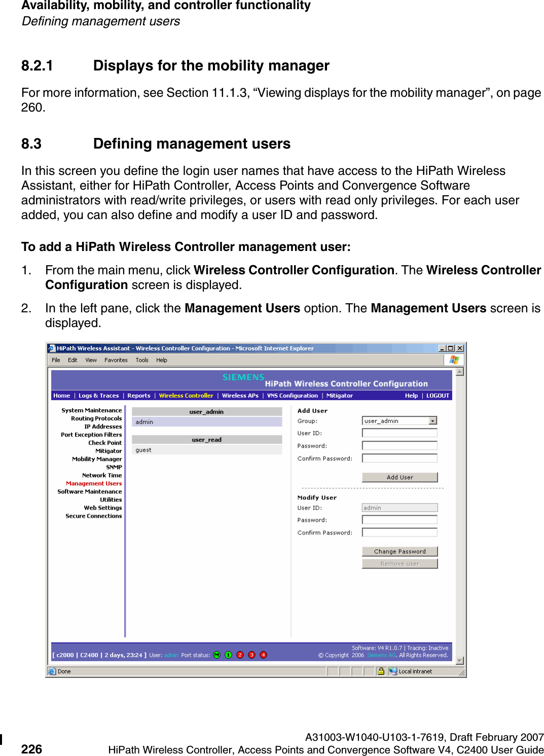The width and height of the screenshot is (544, 756).
Task: Open the Favorites menu
Action: coord(116,360)
